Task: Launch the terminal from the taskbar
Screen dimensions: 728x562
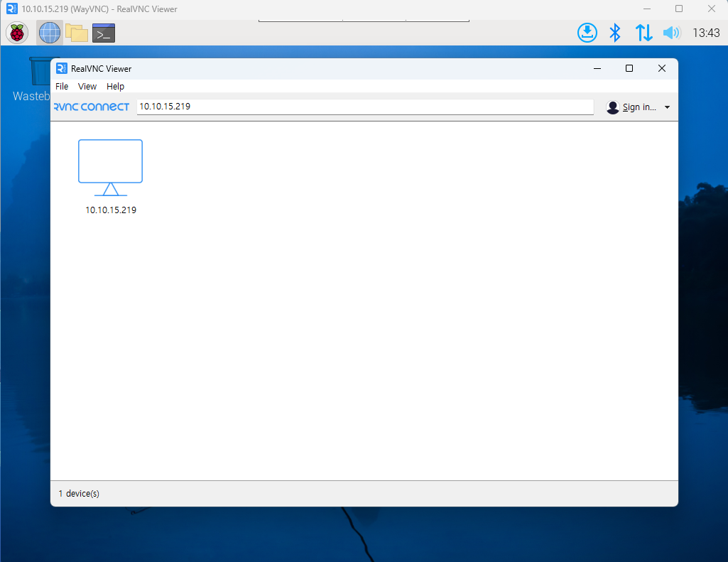Action: (104, 33)
